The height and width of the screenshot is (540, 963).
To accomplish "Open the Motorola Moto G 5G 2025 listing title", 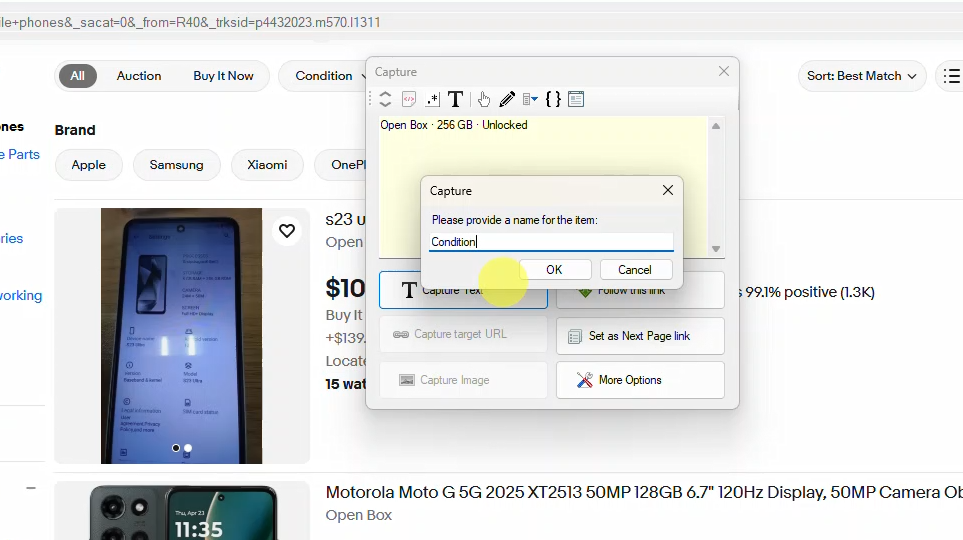I will coord(644,492).
